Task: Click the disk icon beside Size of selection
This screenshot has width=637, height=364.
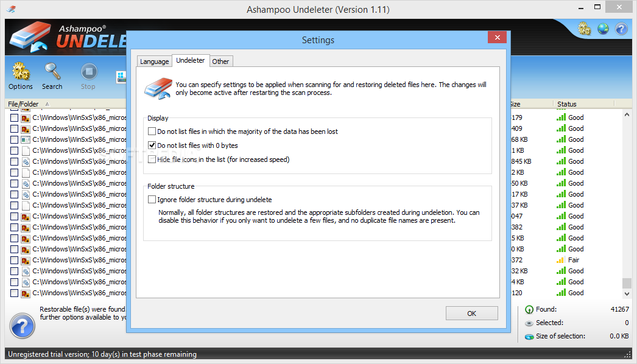Action: pos(529,337)
